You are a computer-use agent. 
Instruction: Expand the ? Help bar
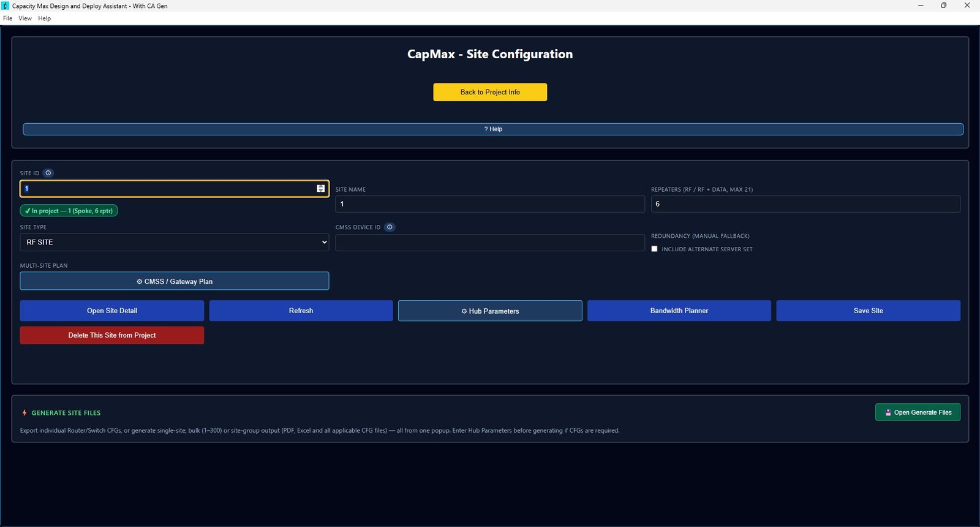pos(493,129)
